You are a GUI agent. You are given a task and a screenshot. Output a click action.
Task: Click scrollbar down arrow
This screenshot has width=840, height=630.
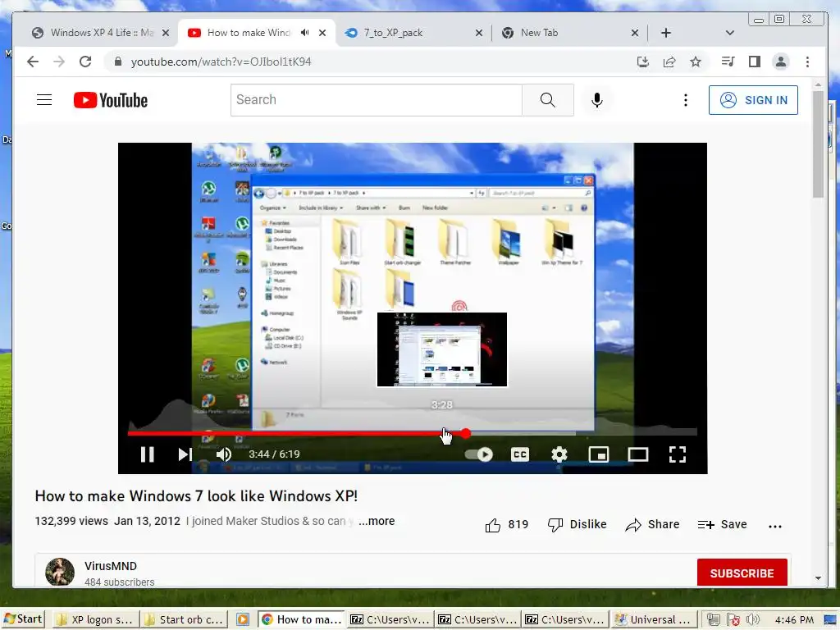(x=818, y=578)
